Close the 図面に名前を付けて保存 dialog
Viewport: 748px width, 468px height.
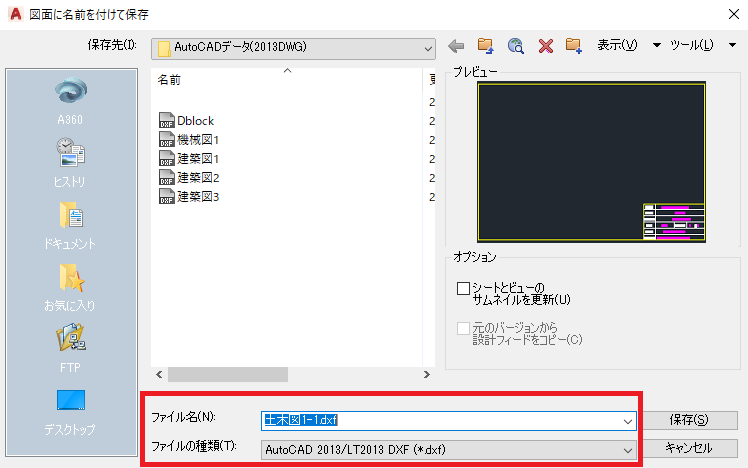pyautogui.click(x=734, y=14)
